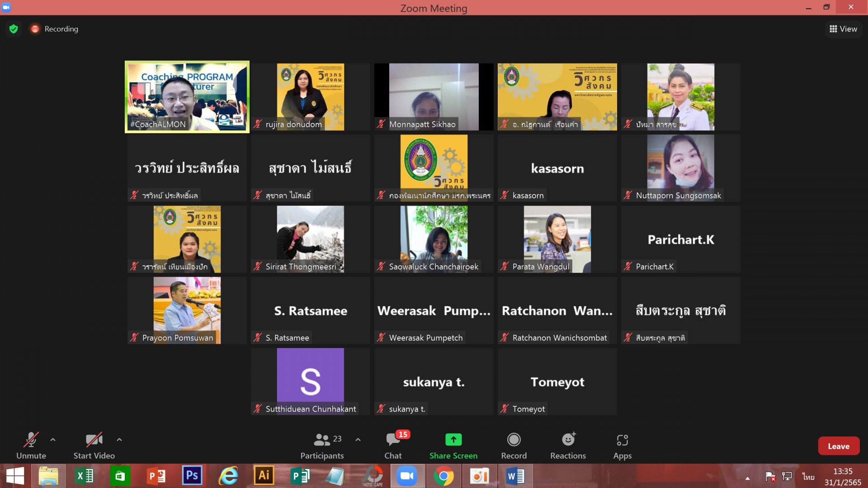
Task: Click the green encryption shield icon
Action: 14,29
